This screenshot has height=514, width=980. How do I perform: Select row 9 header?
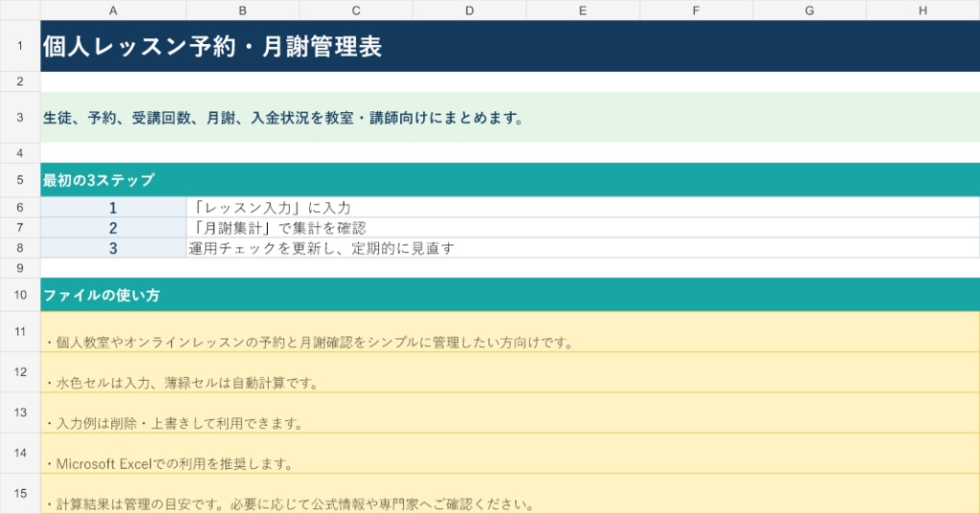(x=20, y=268)
